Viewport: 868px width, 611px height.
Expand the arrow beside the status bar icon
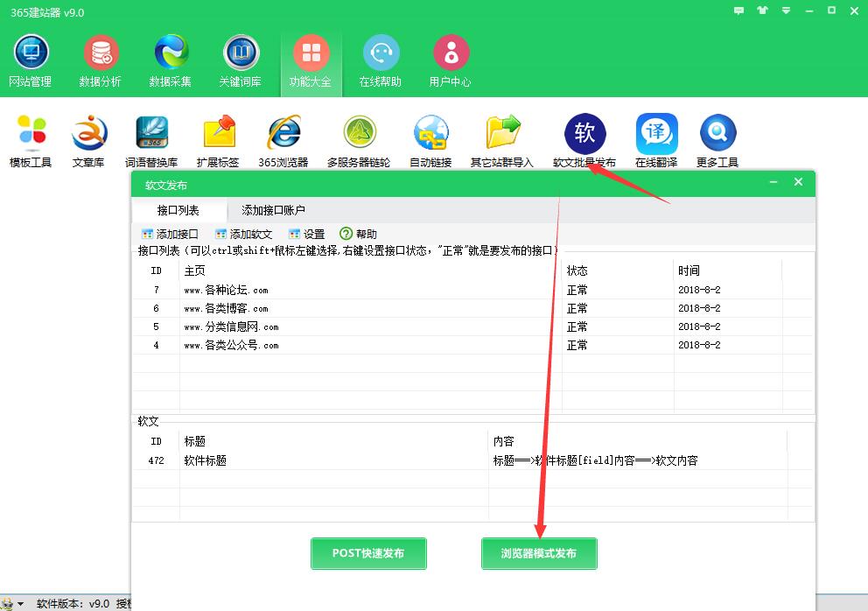click(x=20, y=603)
